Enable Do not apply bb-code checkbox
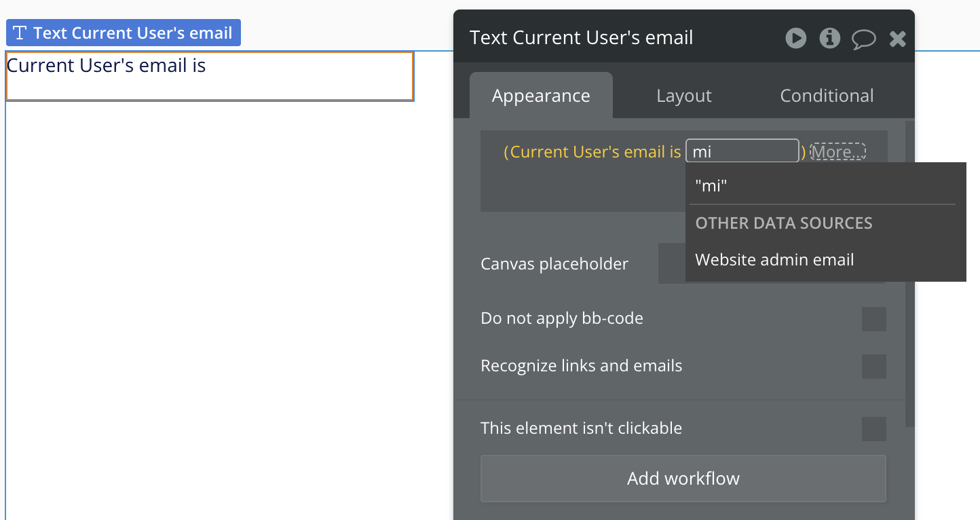 pos(873,319)
